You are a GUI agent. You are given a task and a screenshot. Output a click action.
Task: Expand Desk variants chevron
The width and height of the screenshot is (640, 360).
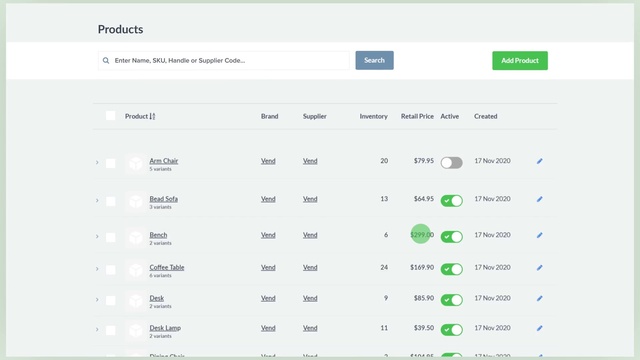point(97,300)
